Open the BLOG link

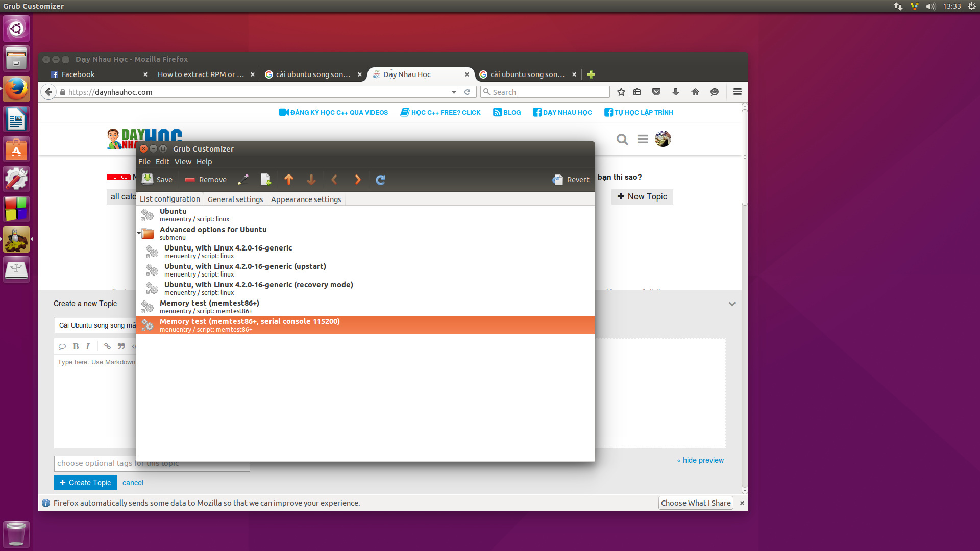[507, 112]
